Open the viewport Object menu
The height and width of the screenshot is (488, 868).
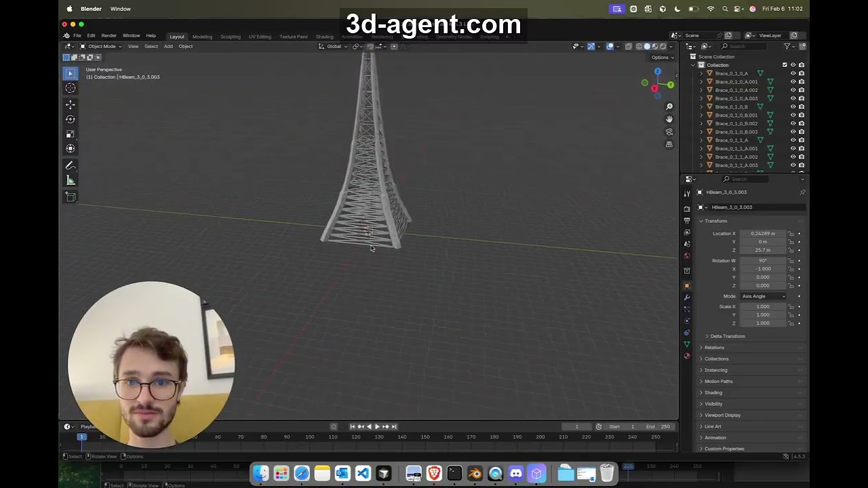pyautogui.click(x=186, y=46)
